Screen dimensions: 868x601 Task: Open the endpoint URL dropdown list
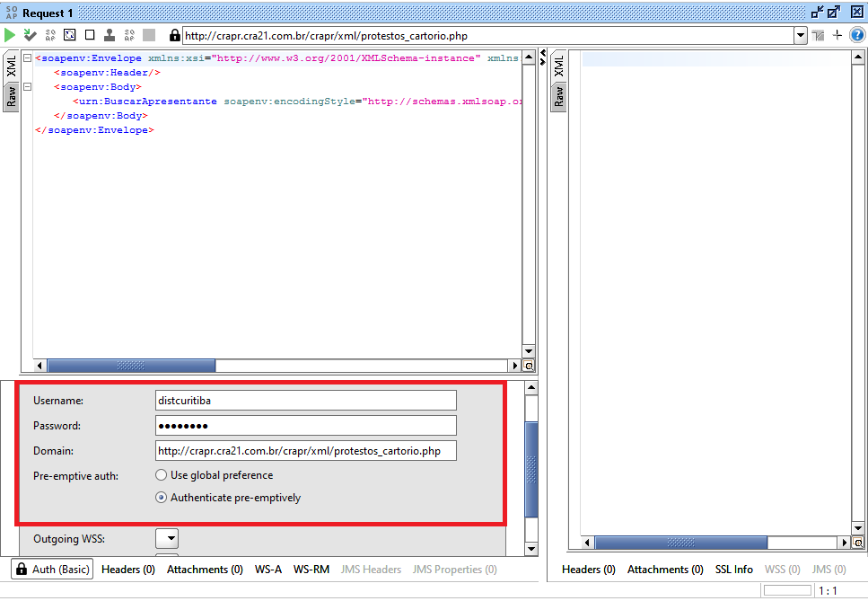point(801,35)
